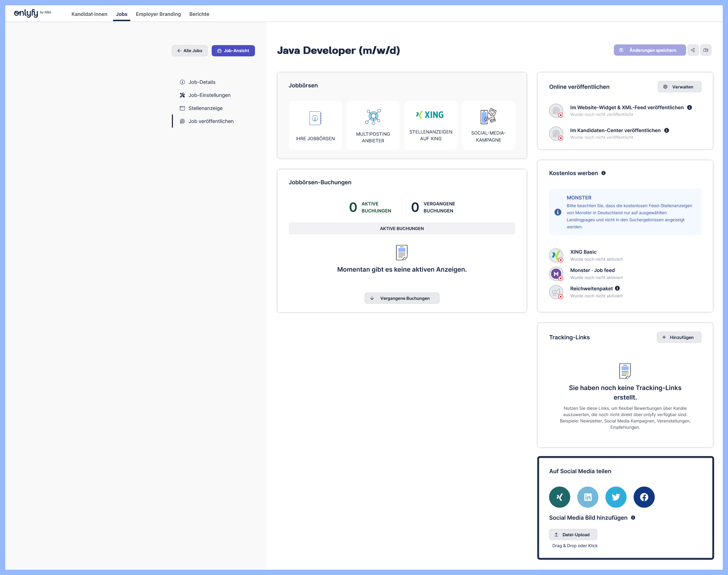This screenshot has width=728, height=575.
Task: Open Social-Media-Kampagne tile
Action: pos(489,125)
